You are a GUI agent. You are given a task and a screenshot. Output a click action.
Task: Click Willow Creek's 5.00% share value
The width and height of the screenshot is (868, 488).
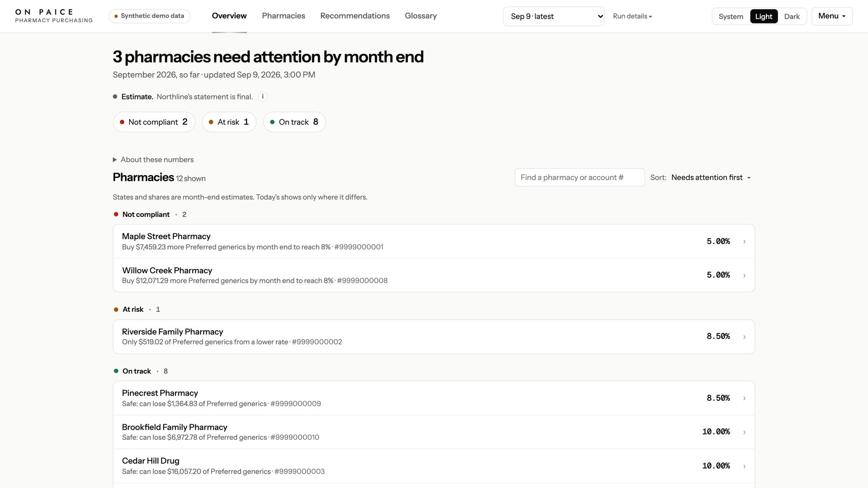point(718,275)
